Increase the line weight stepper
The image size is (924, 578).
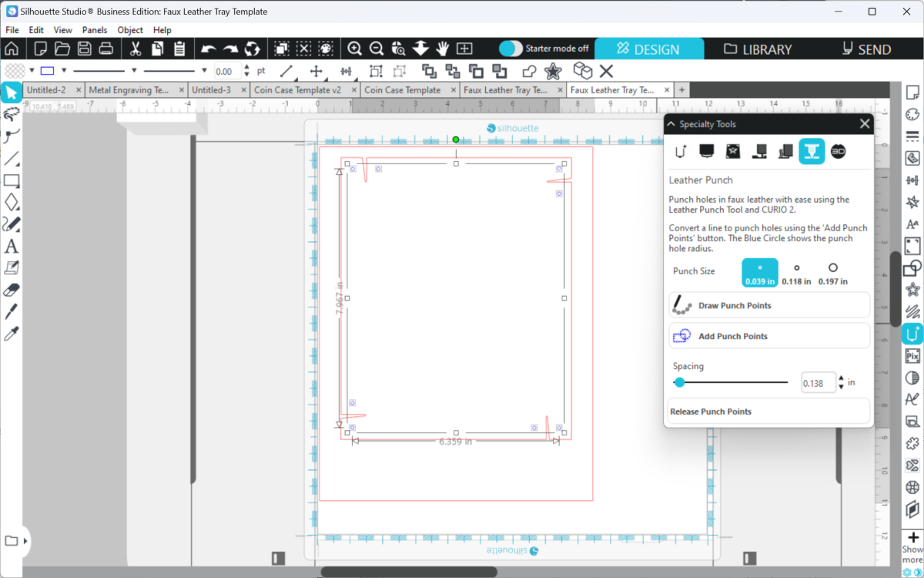[246, 67]
